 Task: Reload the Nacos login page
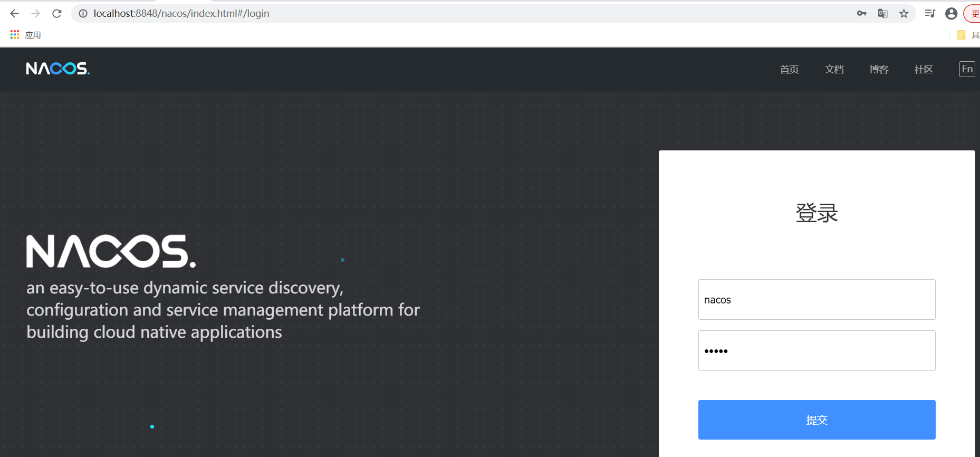coord(57,14)
